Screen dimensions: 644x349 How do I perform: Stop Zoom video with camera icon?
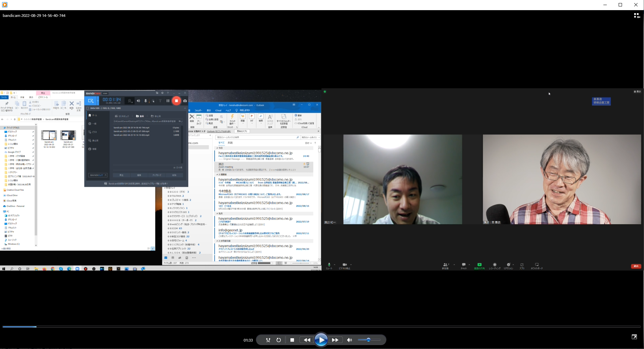point(345,266)
